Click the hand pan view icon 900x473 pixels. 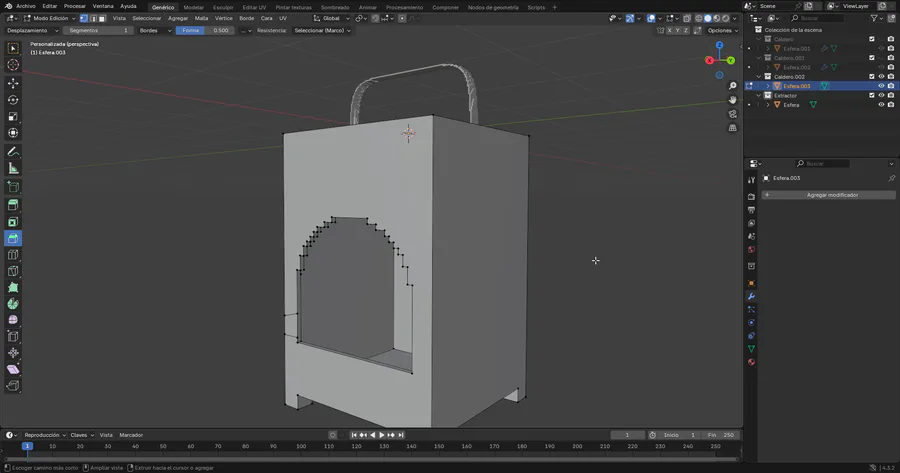tap(733, 100)
